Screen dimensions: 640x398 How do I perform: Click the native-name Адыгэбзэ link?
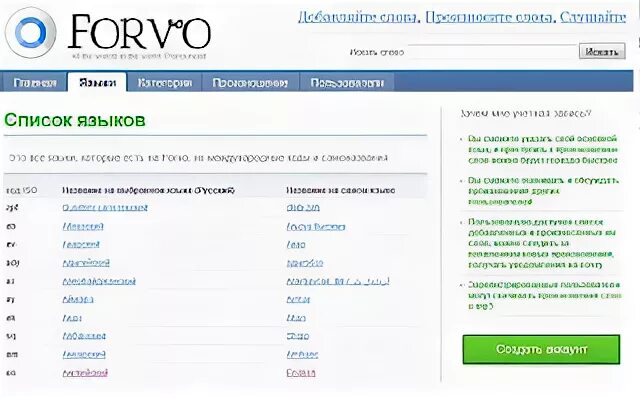[304, 262]
